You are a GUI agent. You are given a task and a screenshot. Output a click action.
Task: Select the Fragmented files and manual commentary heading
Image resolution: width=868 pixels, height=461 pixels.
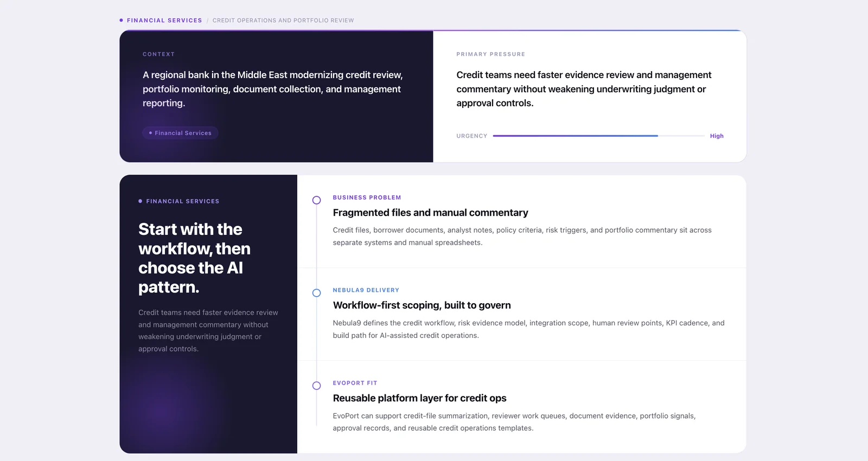(x=430, y=213)
